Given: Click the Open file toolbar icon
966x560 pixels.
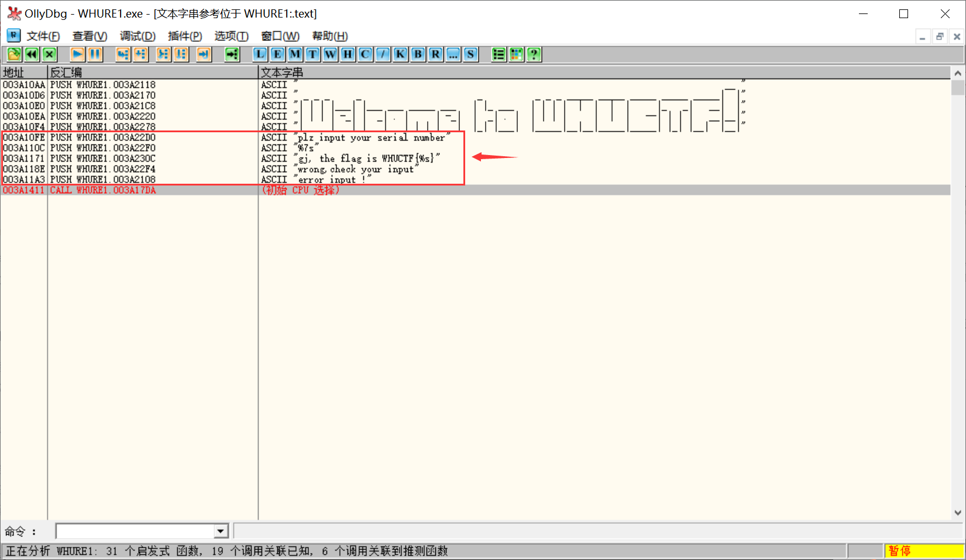Looking at the screenshot, I should coord(14,54).
